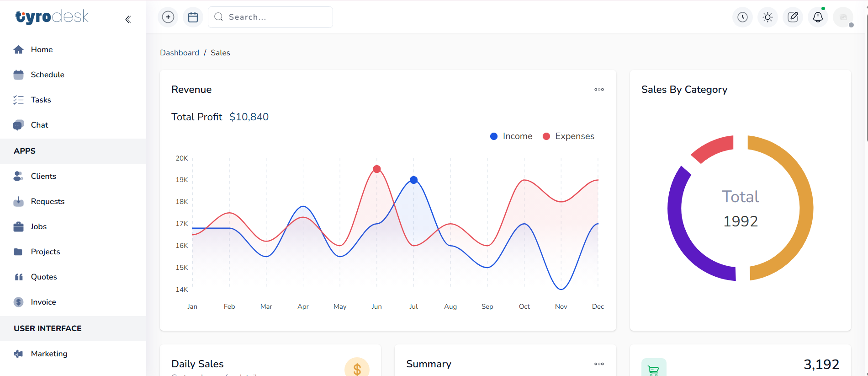Click the tyrodesk logo
This screenshot has width=868, height=376.
pyautogui.click(x=52, y=17)
